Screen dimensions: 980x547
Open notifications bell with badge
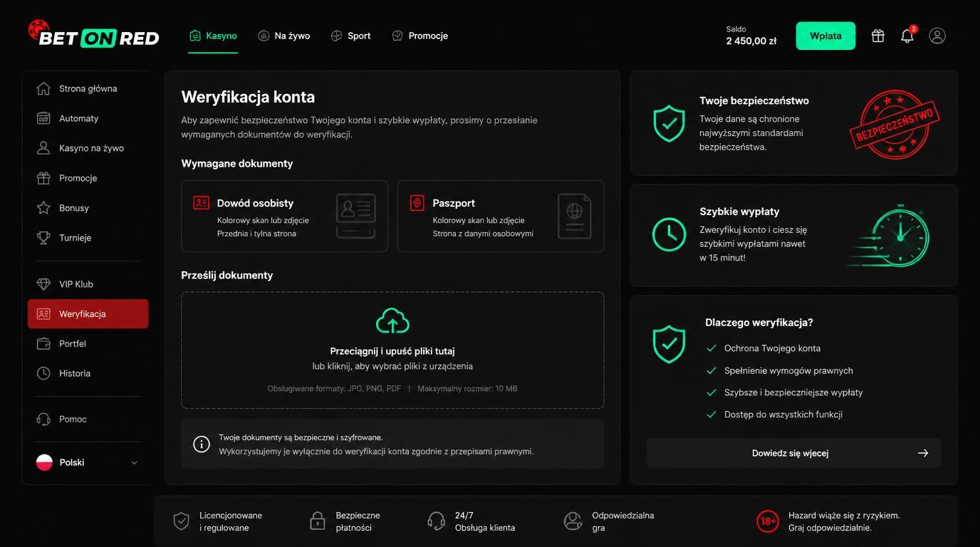tap(907, 35)
